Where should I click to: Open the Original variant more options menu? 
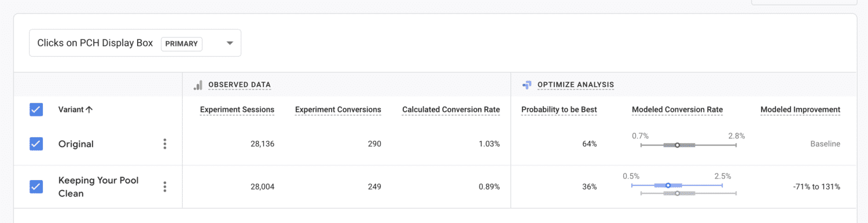[165, 144]
